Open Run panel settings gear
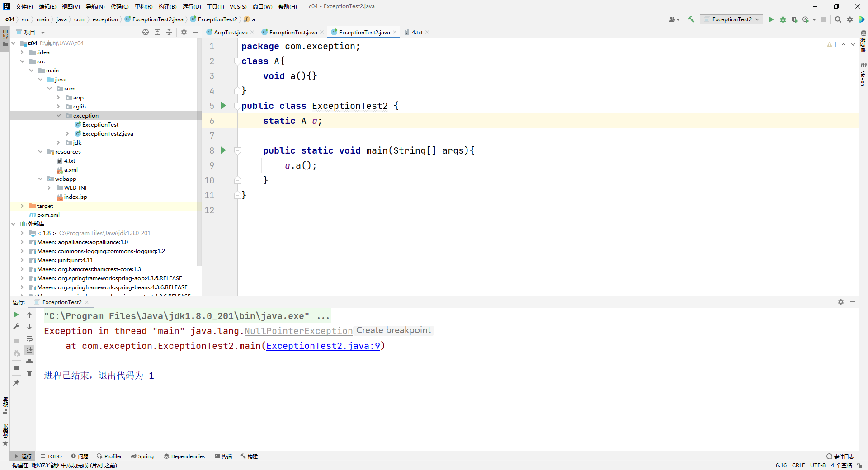 coord(841,302)
